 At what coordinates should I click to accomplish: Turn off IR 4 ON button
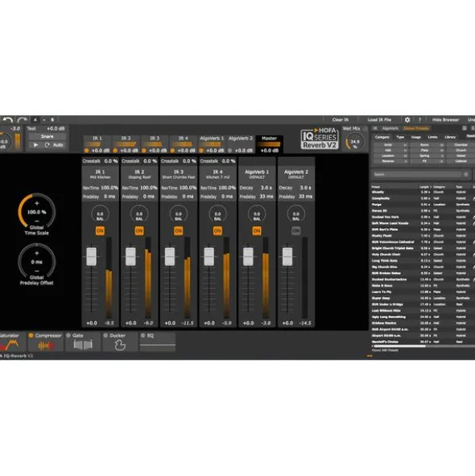tap(217, 230)
